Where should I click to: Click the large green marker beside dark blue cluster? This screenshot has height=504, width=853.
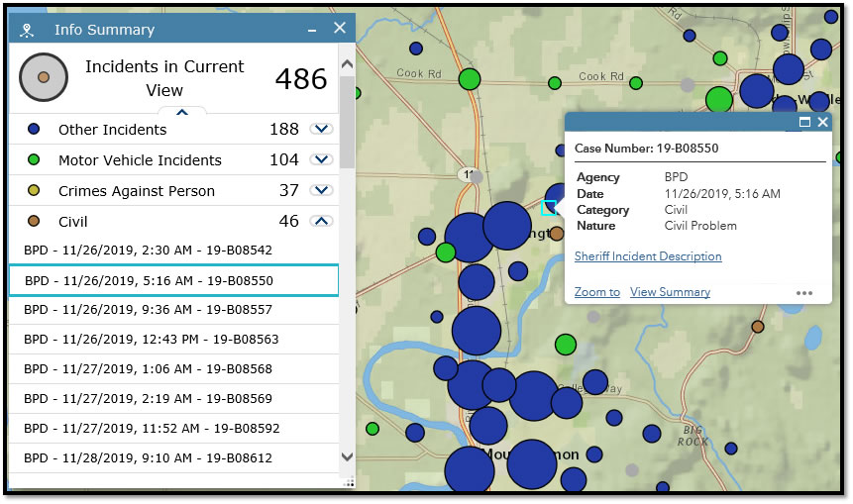click(x=719, y=100)
